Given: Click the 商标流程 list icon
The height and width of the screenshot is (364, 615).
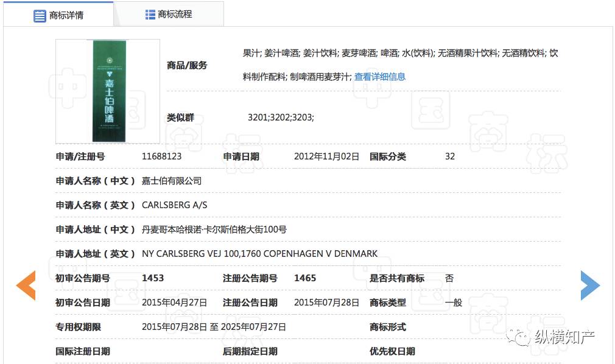Looking at the screenshot, I should [150, 15].
